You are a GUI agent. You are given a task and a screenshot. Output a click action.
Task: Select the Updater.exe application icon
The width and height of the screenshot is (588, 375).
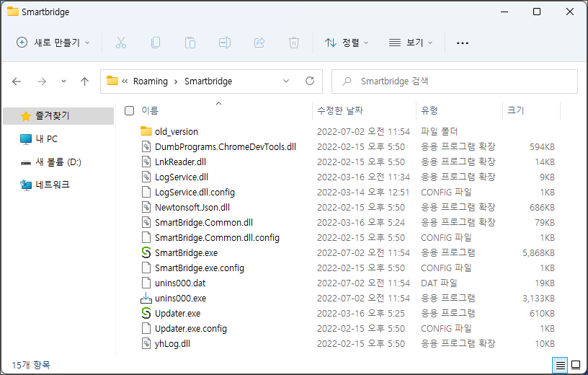[146, 313]
